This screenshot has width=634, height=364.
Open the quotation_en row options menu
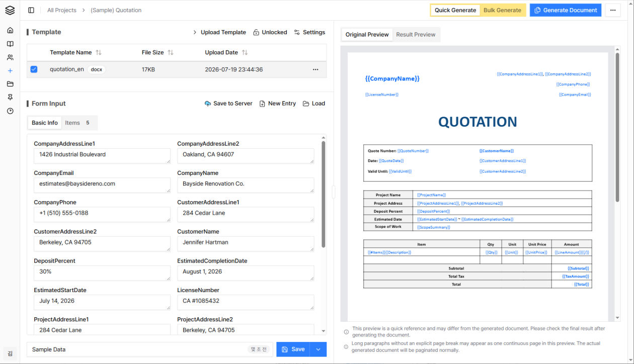click(x=315, y=69)
